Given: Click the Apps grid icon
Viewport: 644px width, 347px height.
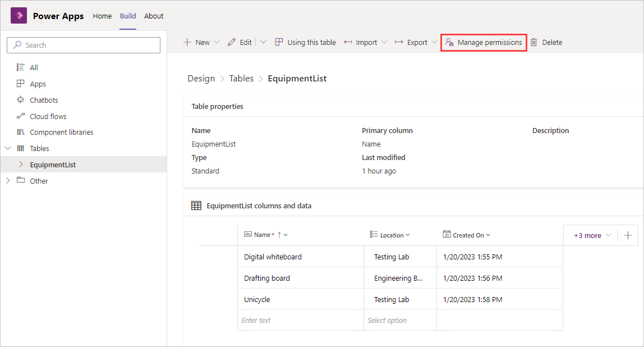Looking at the screenshot, I should [x=21, y=84].
